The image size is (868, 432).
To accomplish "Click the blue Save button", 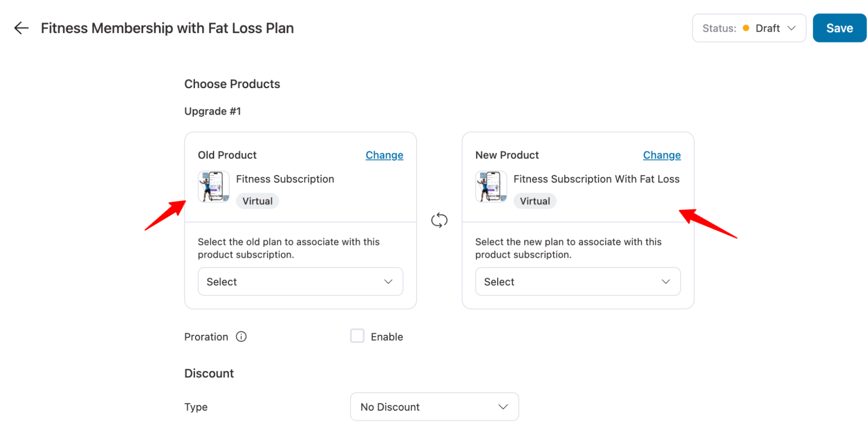I will tap(839, 28).
